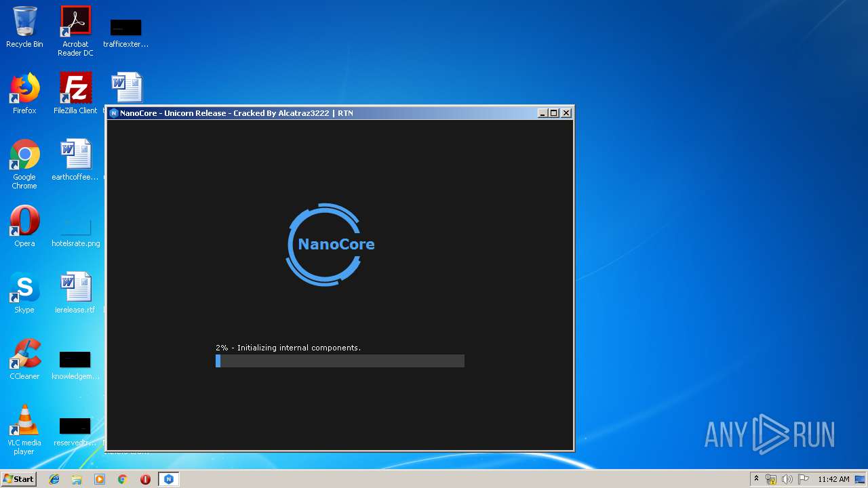Close the NanoCore window
868x488 pixels.
(x=566, y=113)
